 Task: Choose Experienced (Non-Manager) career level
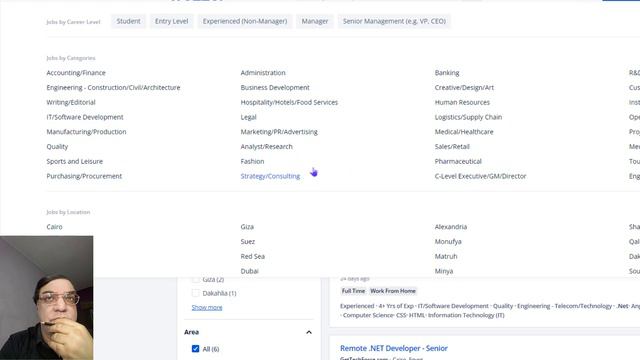(x=245, y=21)
